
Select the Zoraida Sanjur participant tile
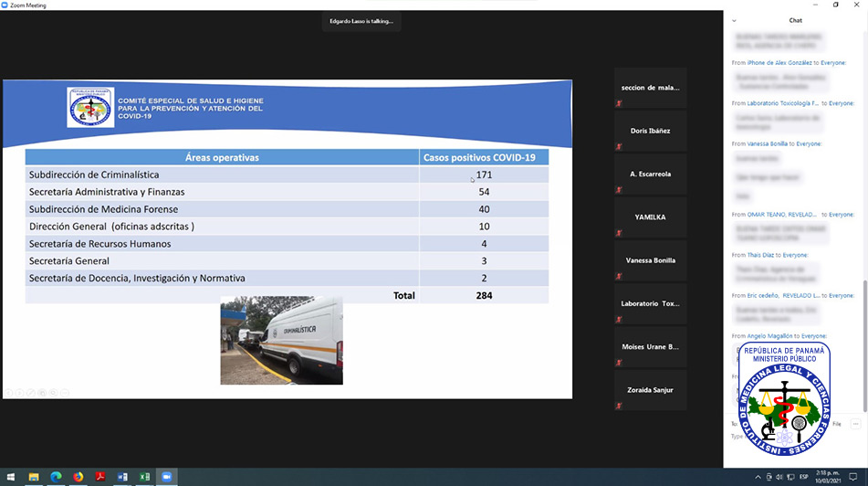(651, 390)
